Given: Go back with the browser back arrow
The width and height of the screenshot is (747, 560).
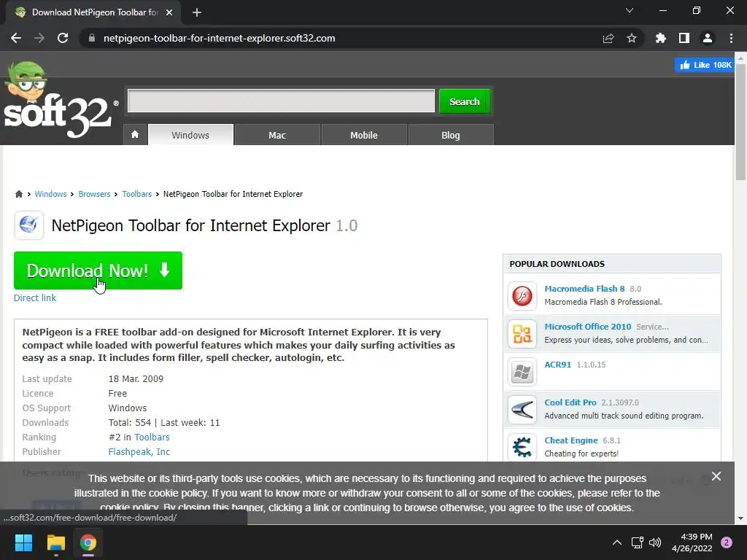Looking at the screenshot, I should (x=16, y=38).
